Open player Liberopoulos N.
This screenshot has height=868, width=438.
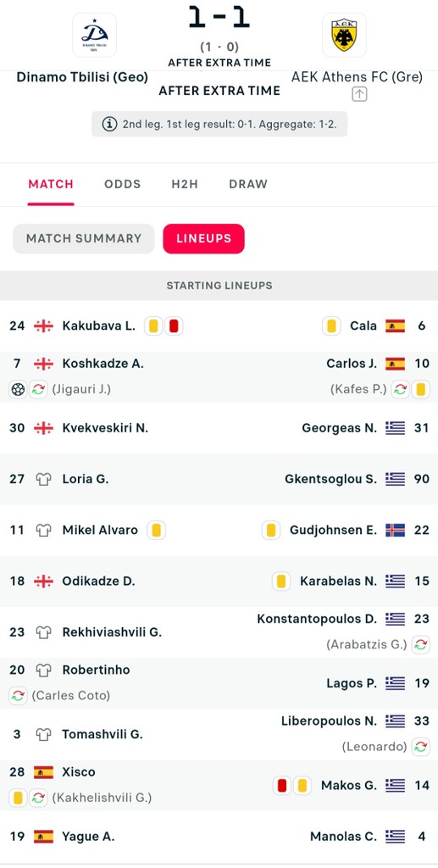tap(329, 721)
